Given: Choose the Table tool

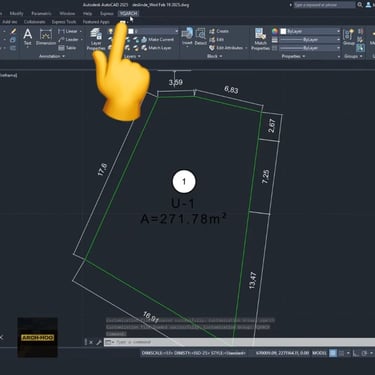Looking at the screenshot, I should coord(68,48).
